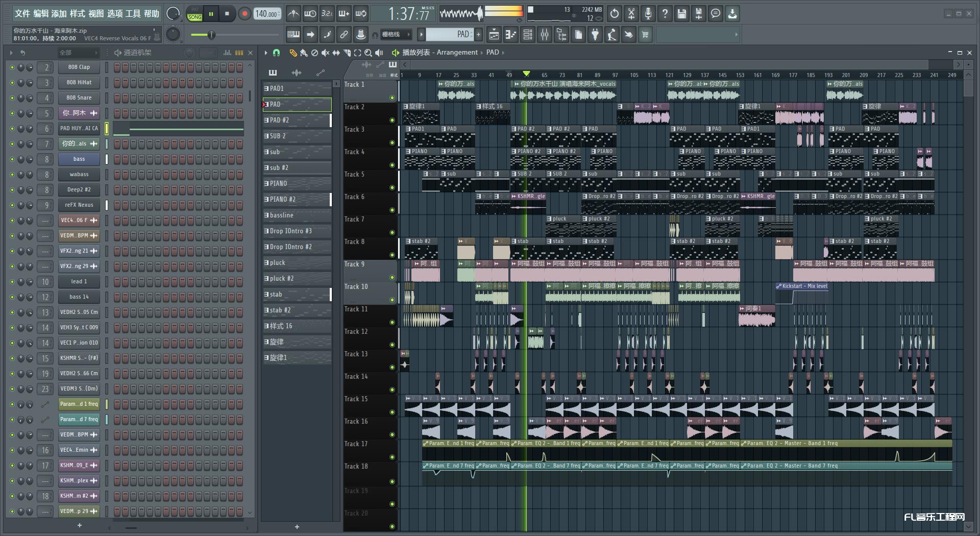Screen dimensions: 980x536
Task: Open the bass 14 channel button
Action: click(79, 297)
